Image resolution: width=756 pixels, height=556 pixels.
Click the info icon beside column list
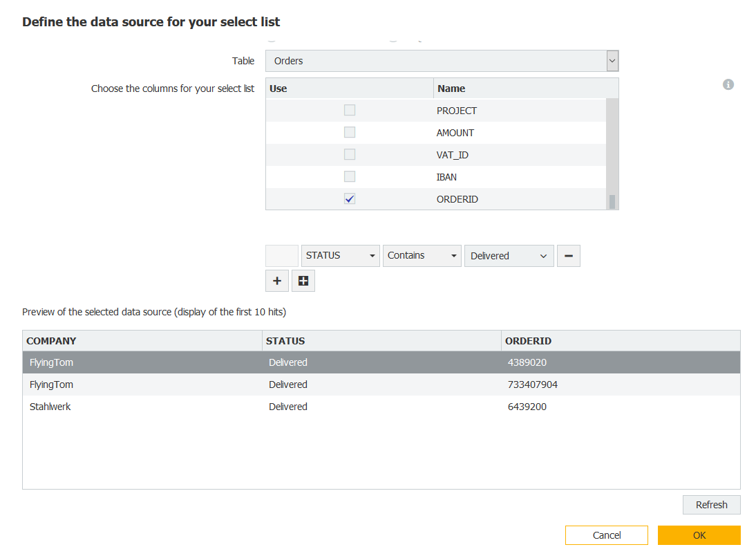coord(728,84)
